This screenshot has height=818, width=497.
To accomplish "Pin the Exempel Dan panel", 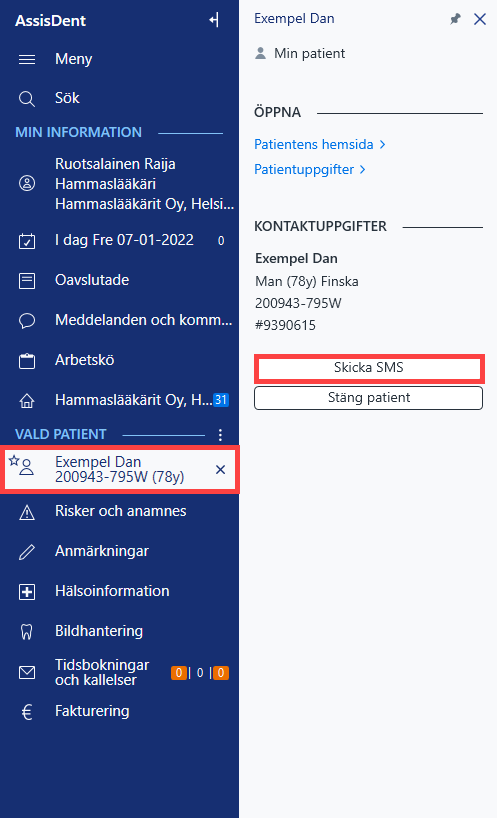I will pos(455,19).
